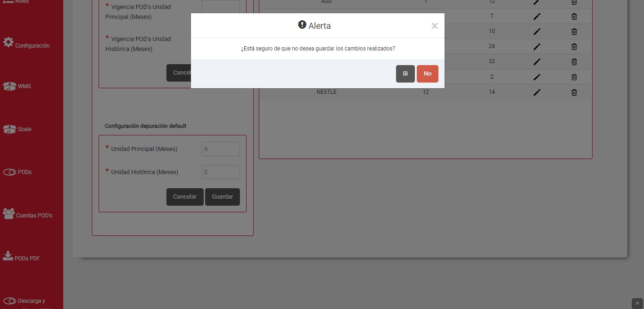Click the Unidad Histórica (Meses) input field
The width and height of the screenshot is (644, 309).
coord(221,172)
